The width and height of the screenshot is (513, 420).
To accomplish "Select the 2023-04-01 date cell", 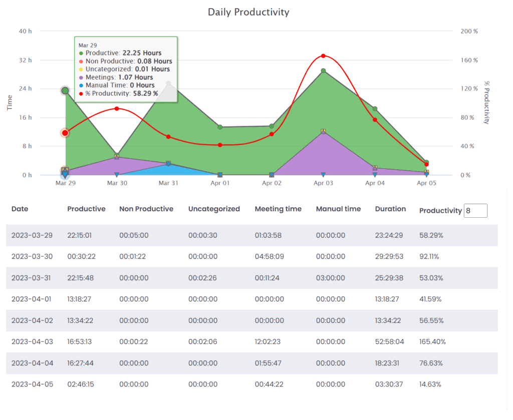I will coord(32,299).
